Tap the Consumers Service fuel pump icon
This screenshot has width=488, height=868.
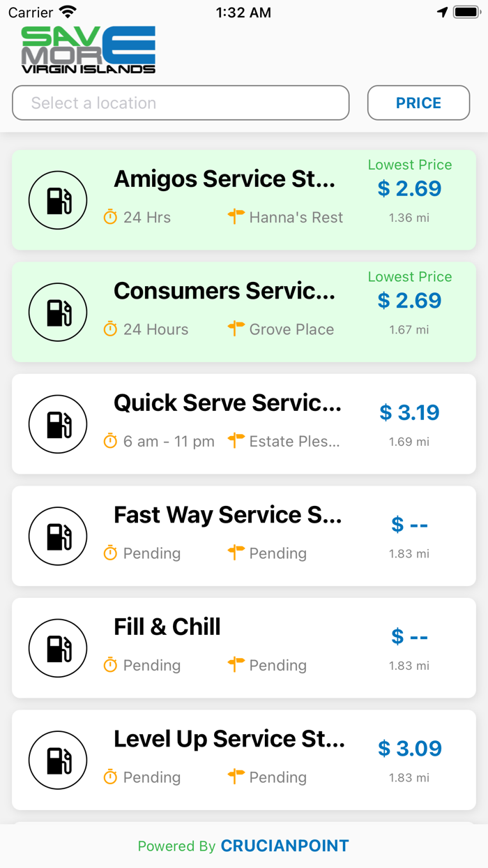click(58, 313)
